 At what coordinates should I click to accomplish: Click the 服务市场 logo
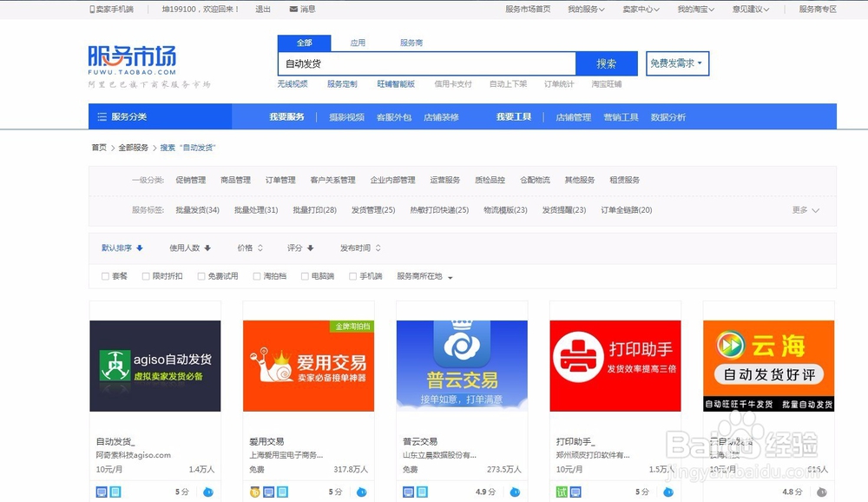pyautogui.click(x=132, y=60)
